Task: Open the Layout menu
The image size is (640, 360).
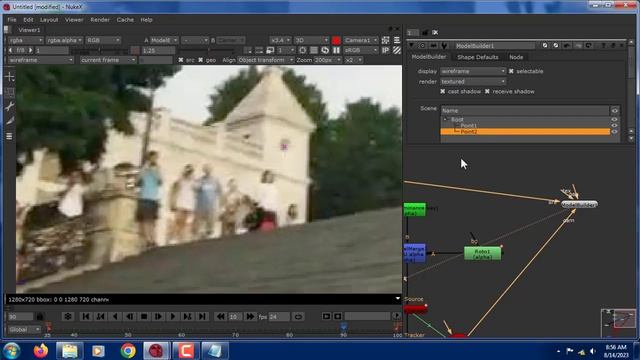Action: click(x=49, y=20)
